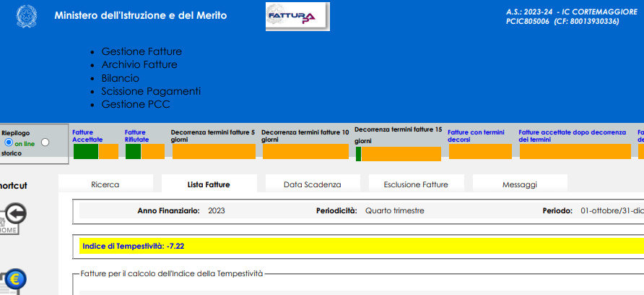Click the Italian Republic emblem icon
644x295 pixels.
[x=25, y=16]
